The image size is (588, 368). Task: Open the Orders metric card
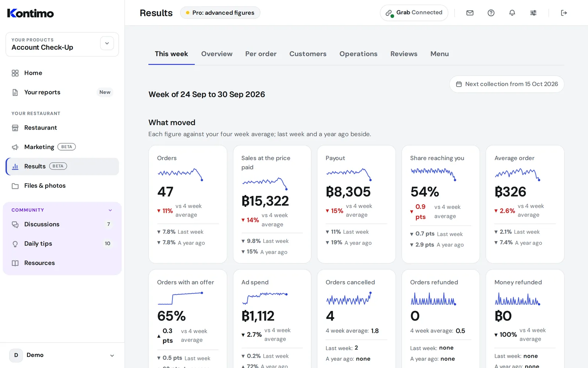tap(188, 204)
